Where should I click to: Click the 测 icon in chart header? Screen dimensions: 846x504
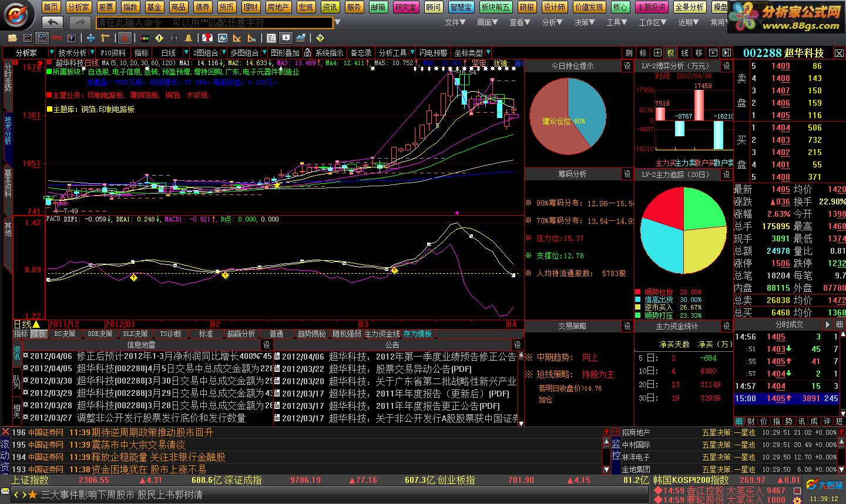pos(629,53)
